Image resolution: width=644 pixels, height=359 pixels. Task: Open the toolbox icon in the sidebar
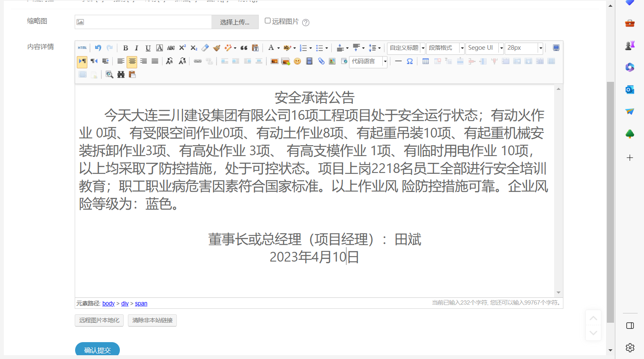pos(630,23)
